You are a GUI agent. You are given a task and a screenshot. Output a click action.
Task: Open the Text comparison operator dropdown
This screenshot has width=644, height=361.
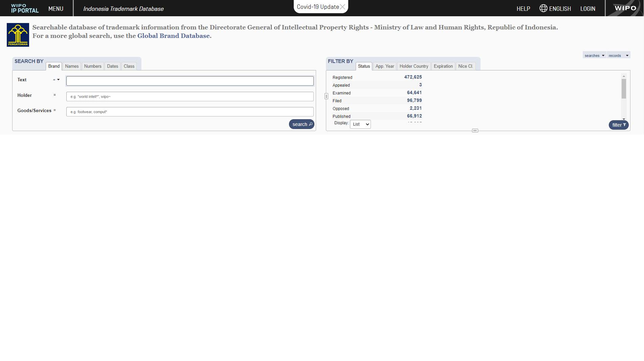pos(58,80)
